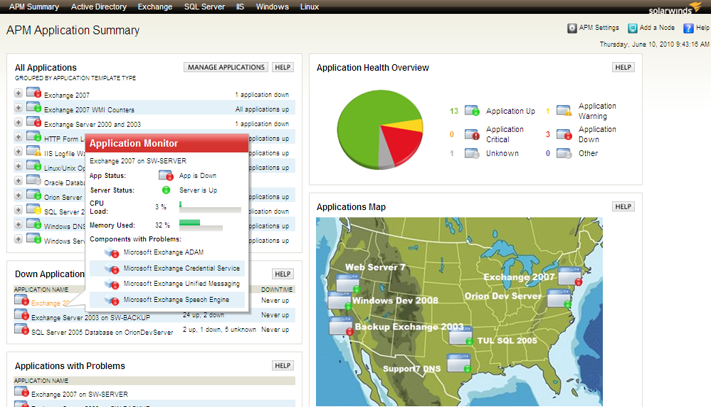Viewport: 711px width, 407px height.
Task: Switch to the Active Directory tab
Action: 98,7
